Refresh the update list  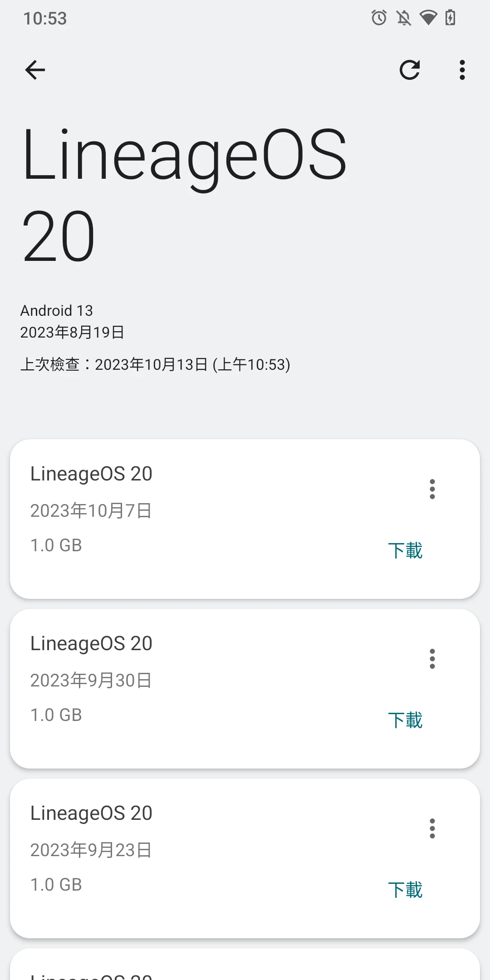click(x=410, y=70)
